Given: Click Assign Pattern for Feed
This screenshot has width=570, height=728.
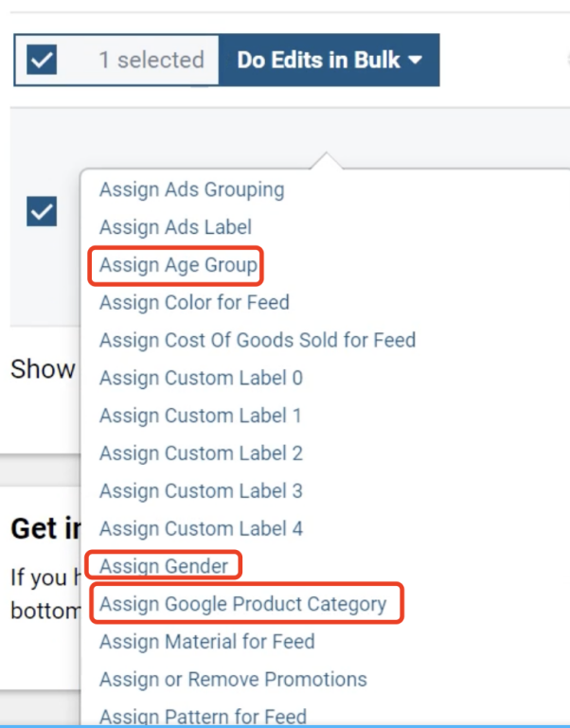Looking at the screenshot, I should [203, 717].
